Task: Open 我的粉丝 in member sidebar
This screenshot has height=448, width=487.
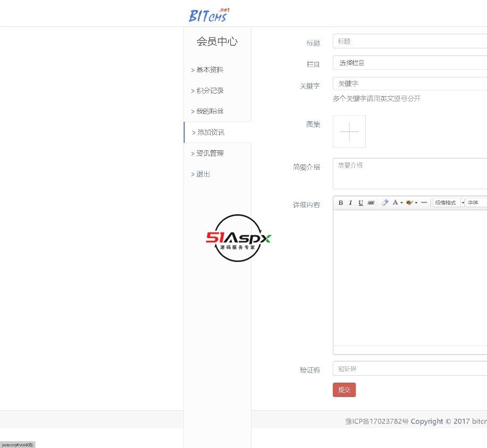Action: (209, 111)
